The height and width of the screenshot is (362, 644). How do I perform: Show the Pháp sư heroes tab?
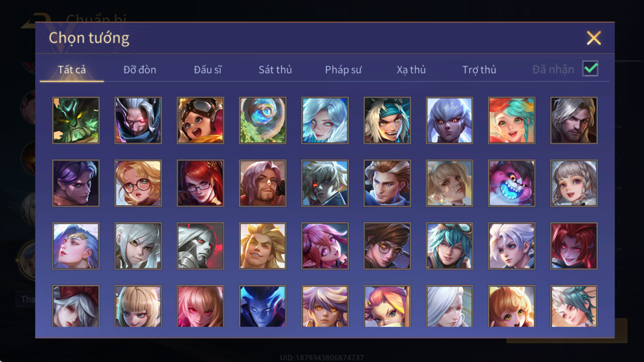coord(343,70)
